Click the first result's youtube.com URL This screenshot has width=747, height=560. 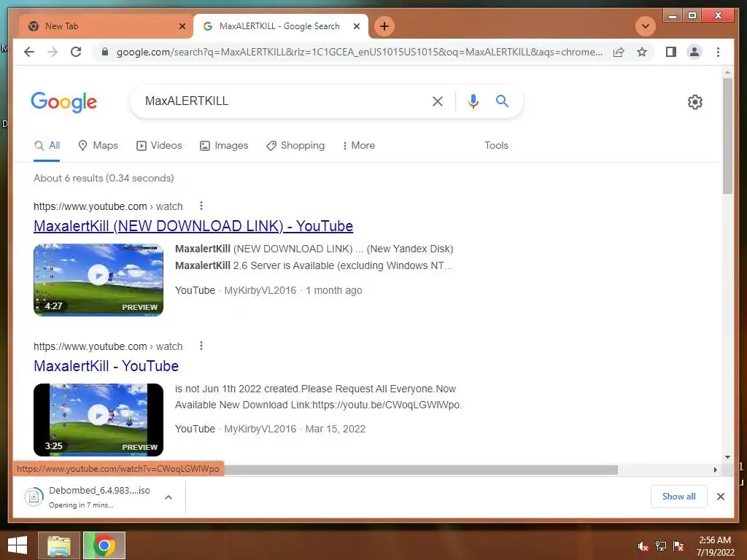coord(108,206)
